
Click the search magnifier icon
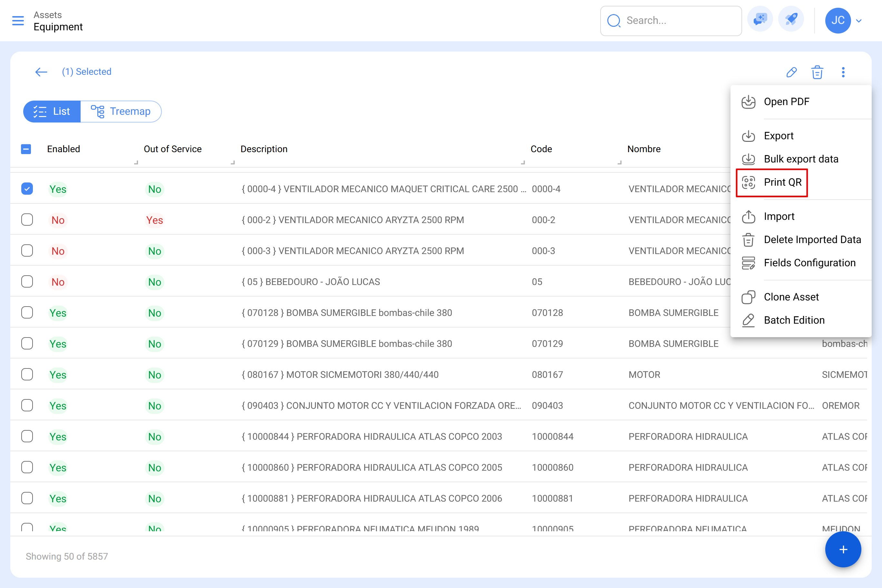point(613,21)
